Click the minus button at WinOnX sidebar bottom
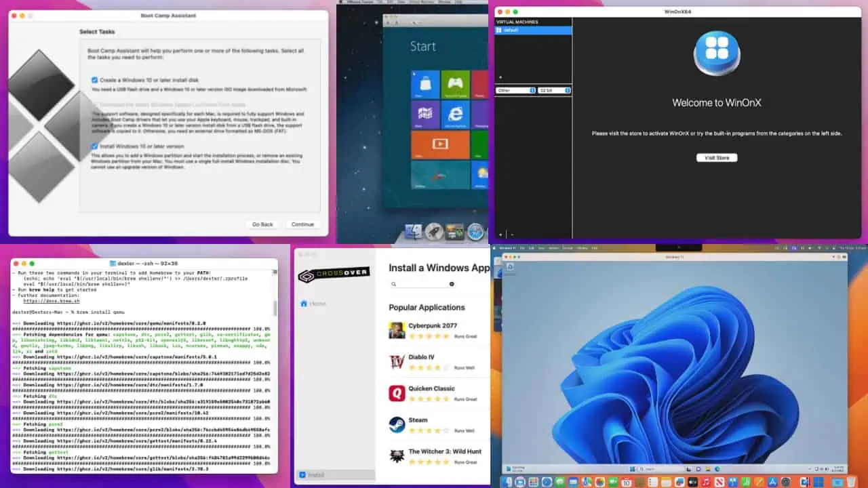 pyautogui.click(x=512, y=234)
